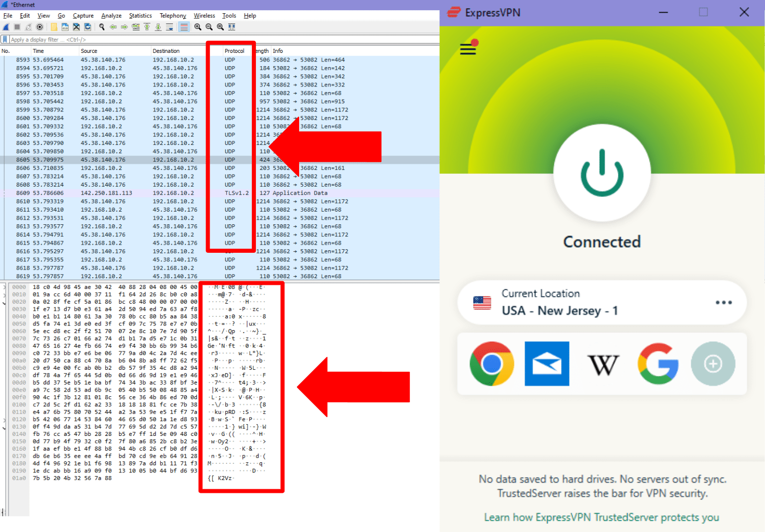Close this capture file
765x532 pixels.
click(76, 27)
